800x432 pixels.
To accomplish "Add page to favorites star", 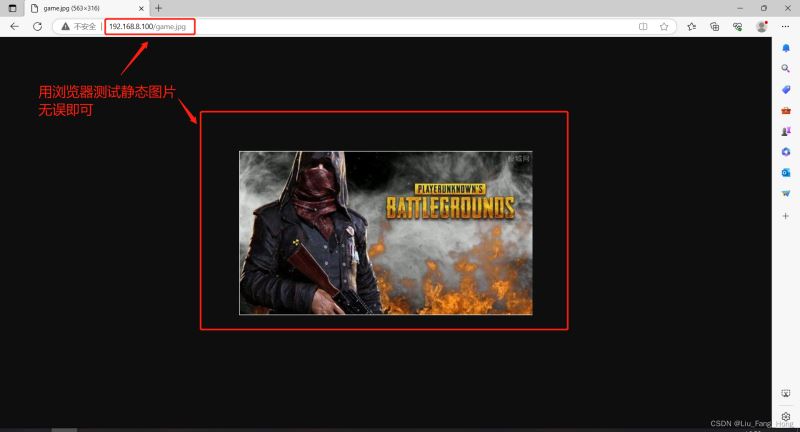I will (664, 27).
